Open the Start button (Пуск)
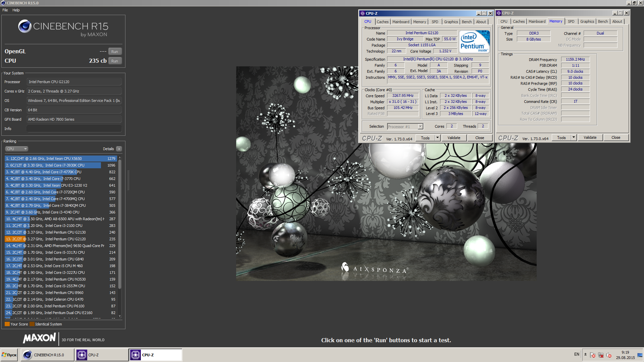The width and height of the screenshot is (644, 362). pyautogui.click(x=9, y=355)
